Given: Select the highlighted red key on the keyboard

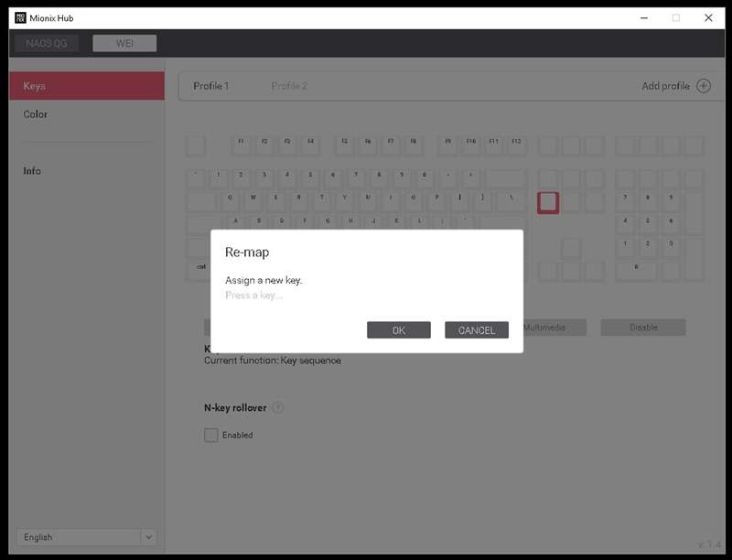Looking at the screenshot, I should coord(547,202).
